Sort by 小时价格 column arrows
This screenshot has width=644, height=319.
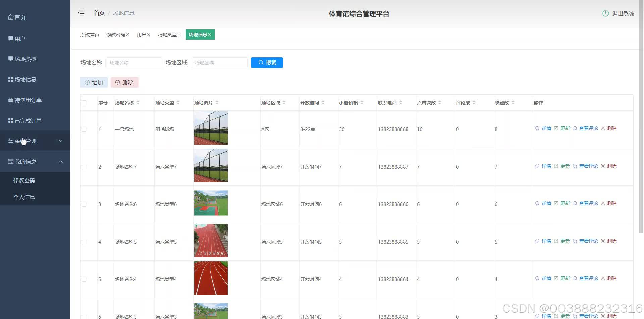(x=362, y=103)
